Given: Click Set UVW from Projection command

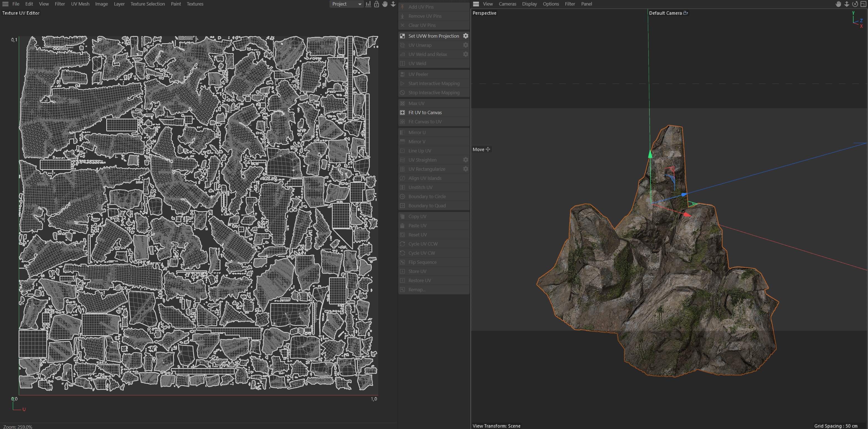Looking at the screenshot, I should [x=433, y=36].
